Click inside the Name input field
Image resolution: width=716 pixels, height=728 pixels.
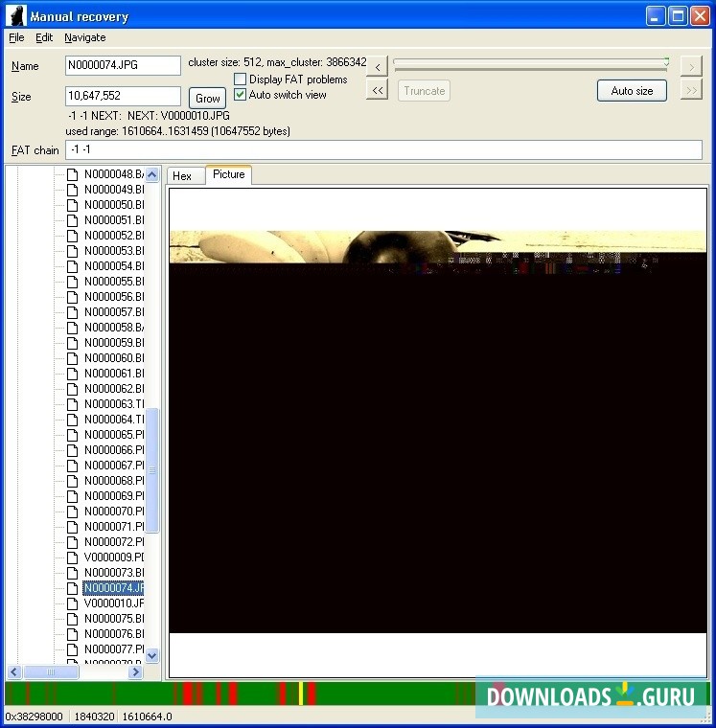[x=123, y=65]
